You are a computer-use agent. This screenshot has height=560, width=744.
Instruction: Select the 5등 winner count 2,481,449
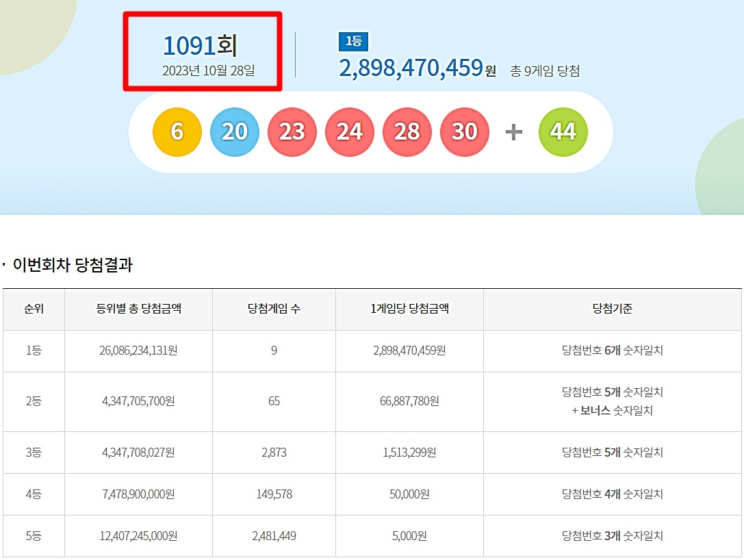point(274,536)
